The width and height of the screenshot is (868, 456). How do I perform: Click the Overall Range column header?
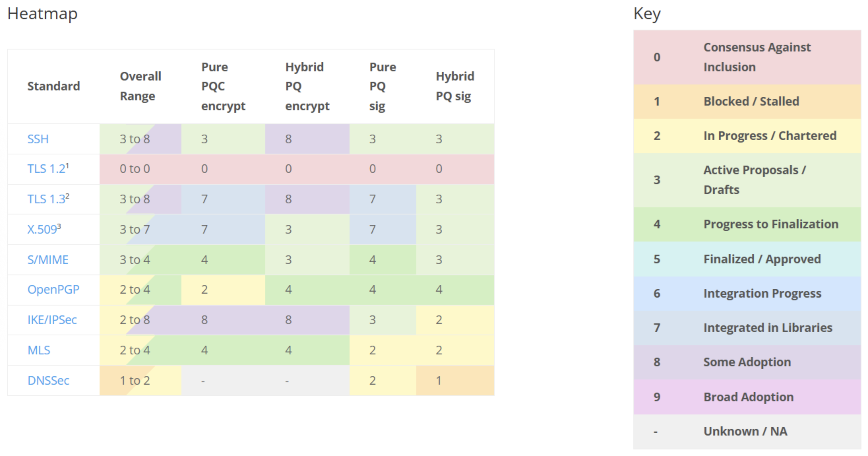point(140,86)
